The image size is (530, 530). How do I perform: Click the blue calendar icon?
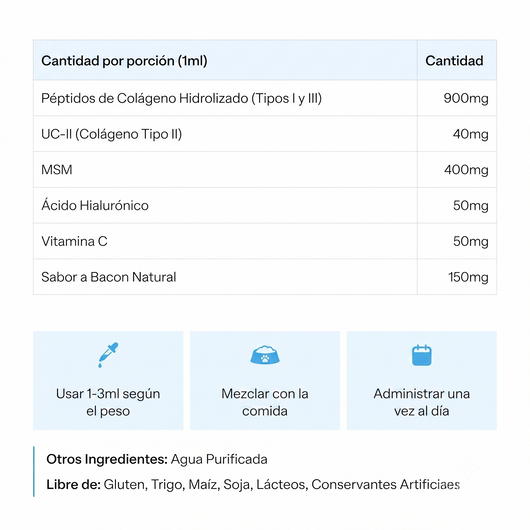tap(421, 355)
